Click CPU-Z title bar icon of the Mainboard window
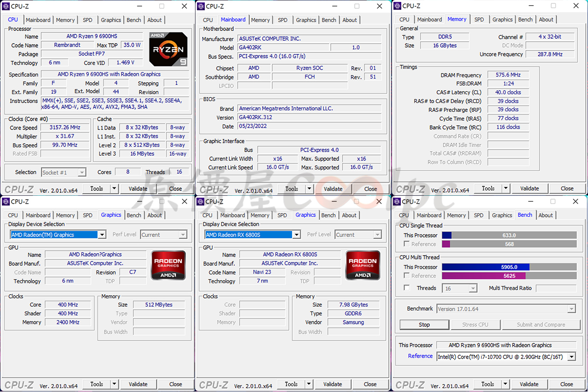Screen dimensions: 588x392 click(x=200, y=6)
